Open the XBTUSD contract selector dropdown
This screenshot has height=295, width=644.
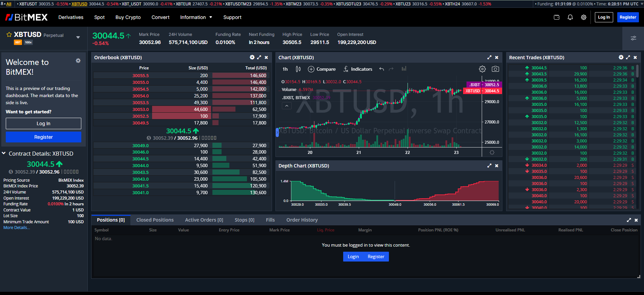coord(78,37)
